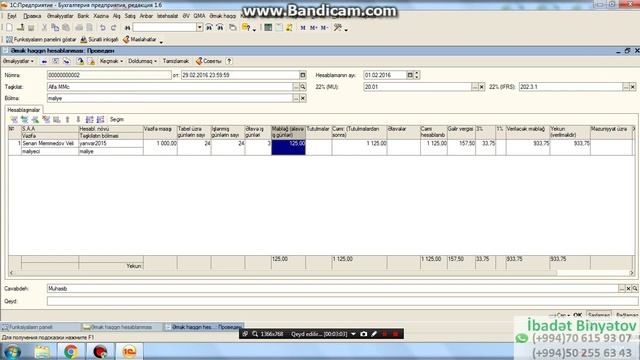Screen dimensions: 640x360
Task: Open the calendar button for Hesablamanın ayı
Action: [x=410, y=75]
